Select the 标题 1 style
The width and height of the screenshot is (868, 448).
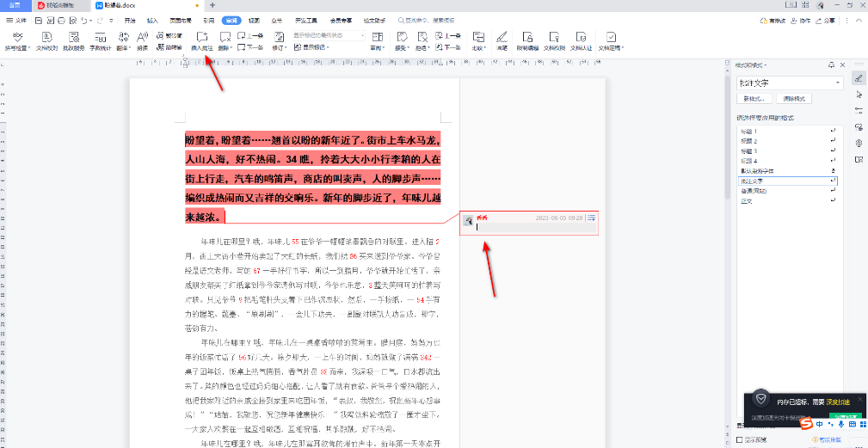788,131
